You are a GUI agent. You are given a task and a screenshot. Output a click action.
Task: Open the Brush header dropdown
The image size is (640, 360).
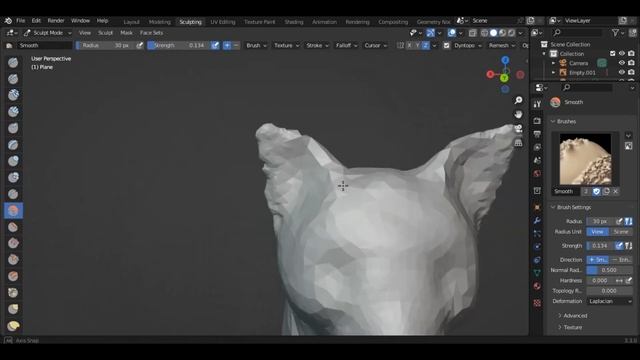pos(256,46)
